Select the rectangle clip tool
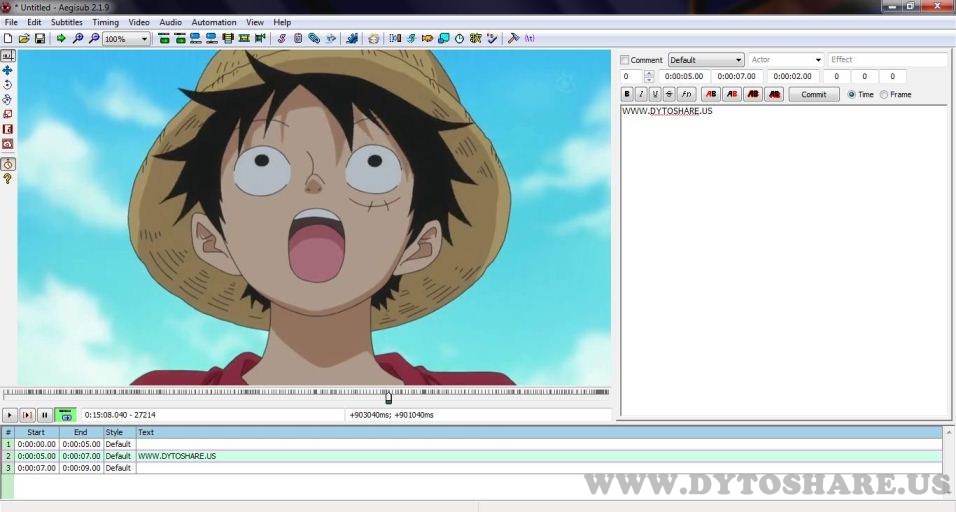The image size is (956, 512). pyautogui.click(x=8, y=129)
